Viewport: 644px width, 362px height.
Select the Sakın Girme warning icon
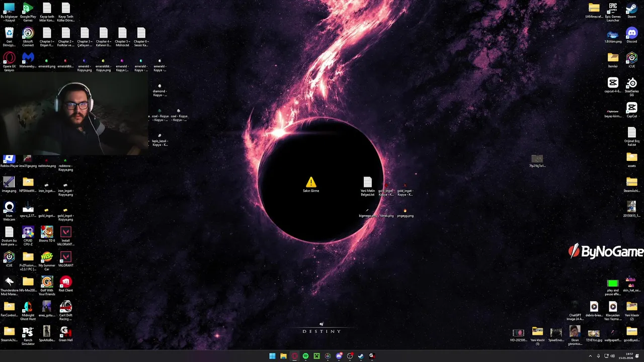(x=311, y=185)
